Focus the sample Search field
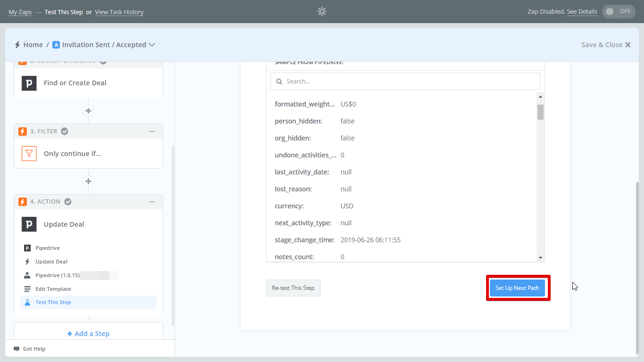 click(405, 81)
